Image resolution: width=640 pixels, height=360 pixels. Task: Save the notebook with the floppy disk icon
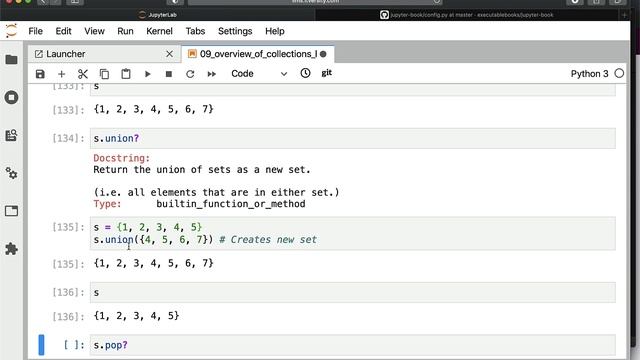coord(40,74)
